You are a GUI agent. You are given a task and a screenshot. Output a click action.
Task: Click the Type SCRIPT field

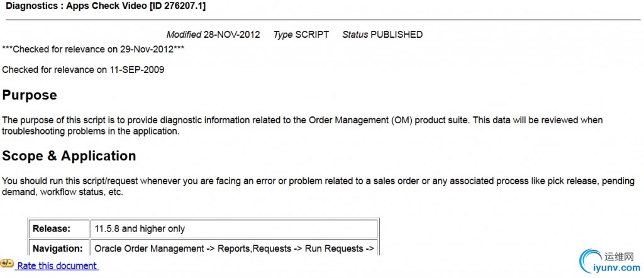click(x=301, y=35)
